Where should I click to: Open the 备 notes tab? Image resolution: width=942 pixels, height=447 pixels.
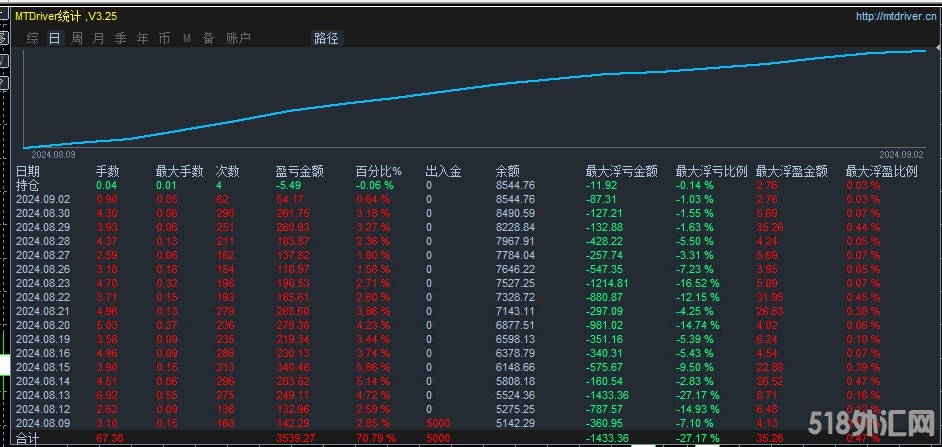coord(208,38)
